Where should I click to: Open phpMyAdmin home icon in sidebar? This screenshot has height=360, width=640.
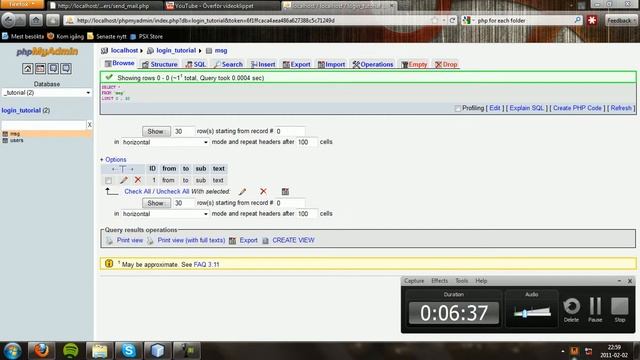[x=27, y=68]
